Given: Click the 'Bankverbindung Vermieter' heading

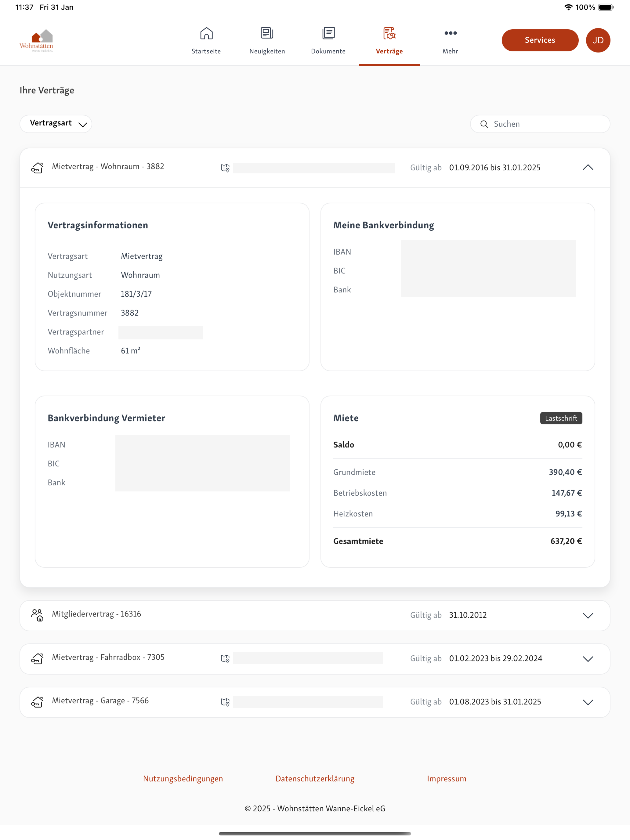Looking at the screenshot, I should 106,418.
